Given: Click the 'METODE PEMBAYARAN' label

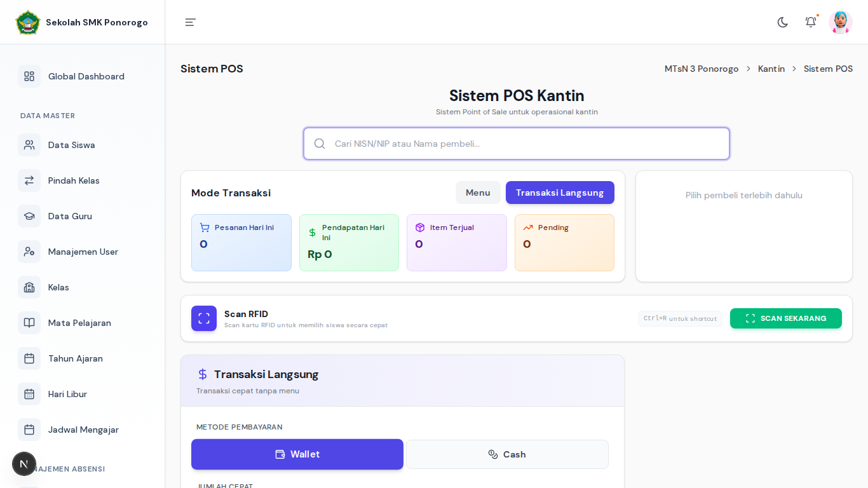Looking at the screenshot, I should click(240, 427).
